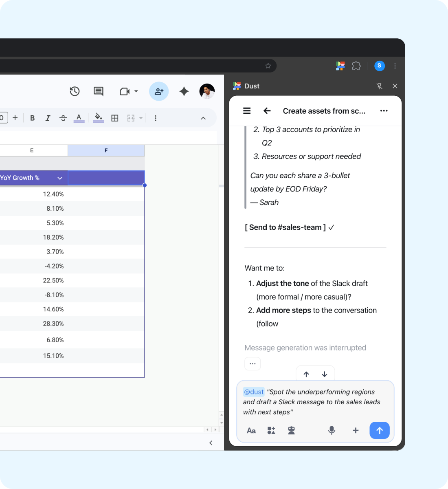Send the drafted Dust message
Viewport: 448px width, 489px height.
coord(379,430)
